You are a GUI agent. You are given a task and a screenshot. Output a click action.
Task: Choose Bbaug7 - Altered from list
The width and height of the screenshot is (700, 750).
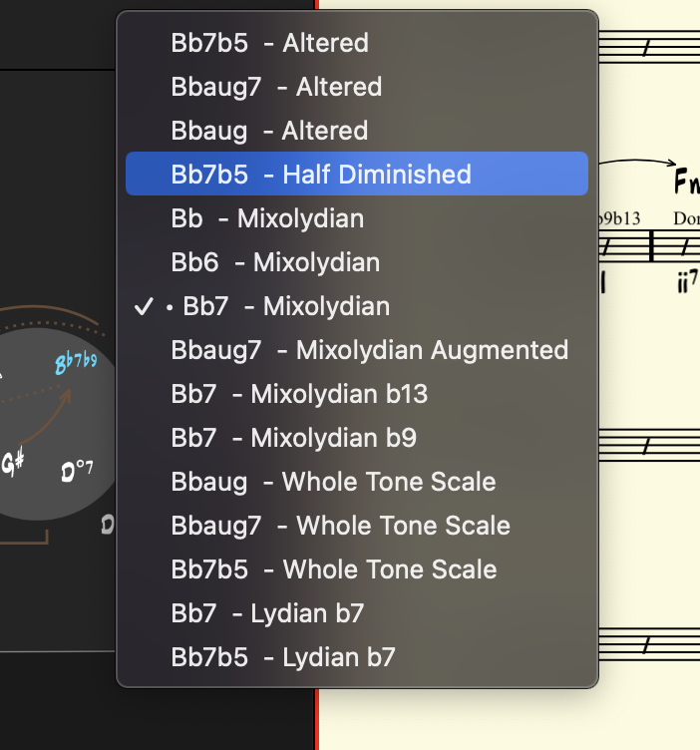276,87
